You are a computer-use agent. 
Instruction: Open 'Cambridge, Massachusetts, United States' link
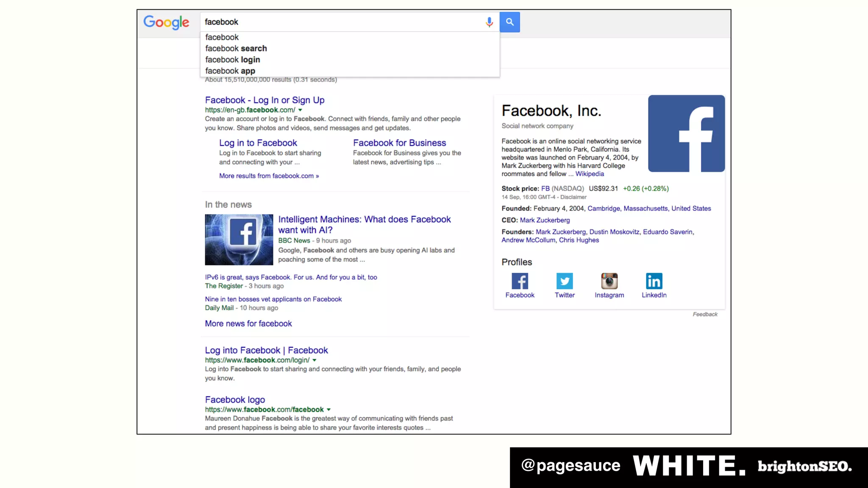649,208
